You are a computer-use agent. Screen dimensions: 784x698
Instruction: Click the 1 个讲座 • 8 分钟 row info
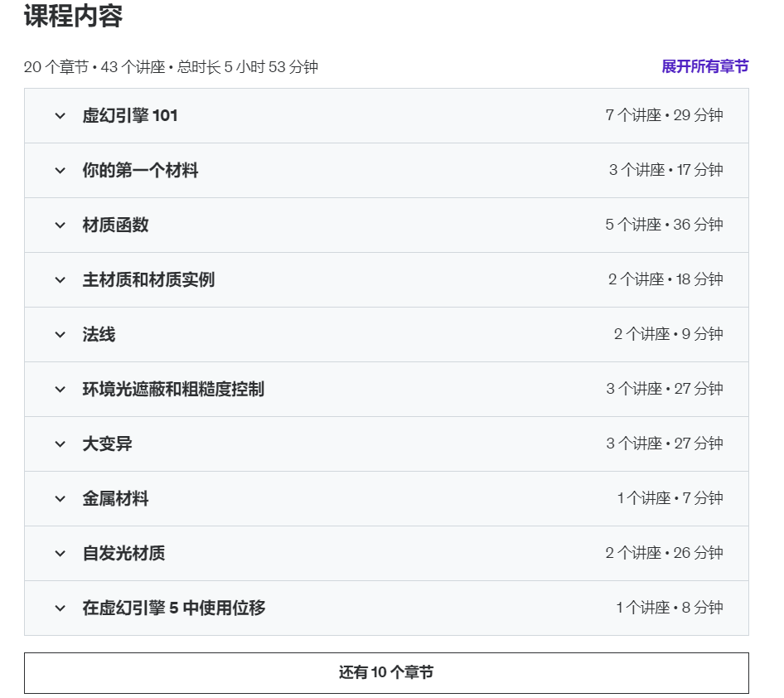[x=670, y=608]
